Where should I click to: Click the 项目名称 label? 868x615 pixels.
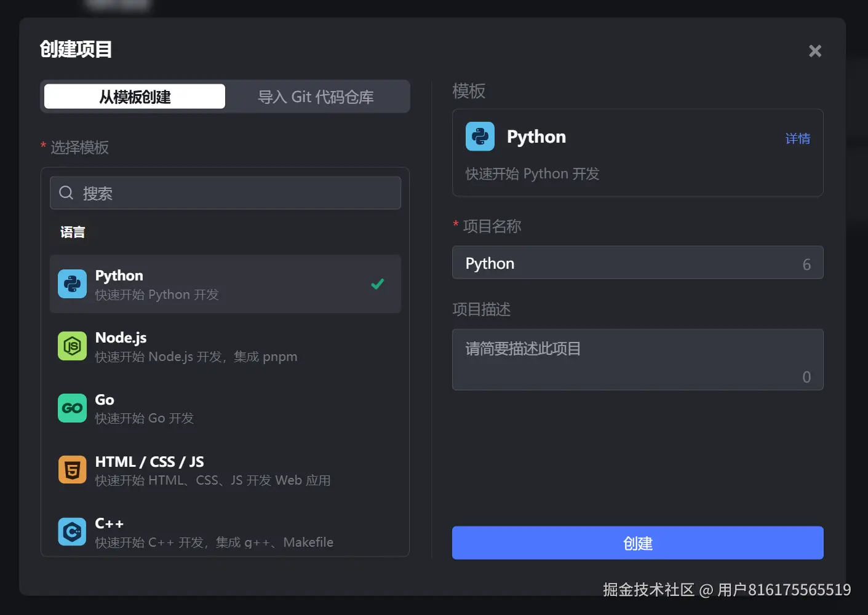492,226
